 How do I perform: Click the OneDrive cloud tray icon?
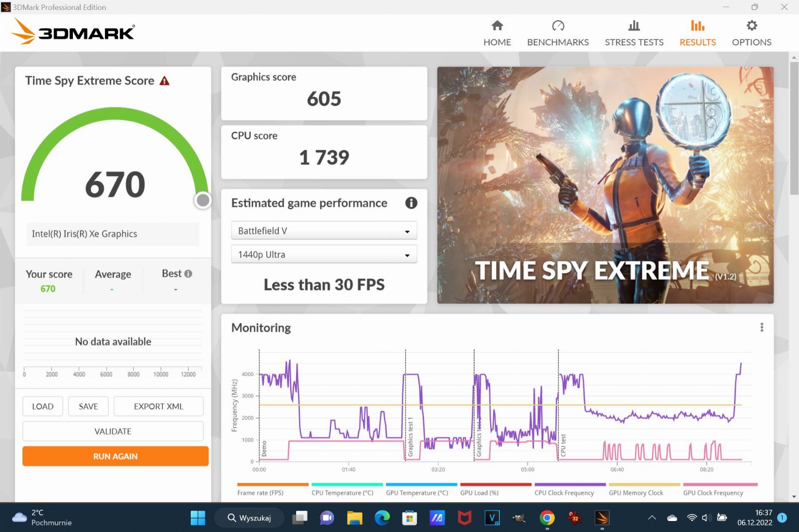click(672, 518)
